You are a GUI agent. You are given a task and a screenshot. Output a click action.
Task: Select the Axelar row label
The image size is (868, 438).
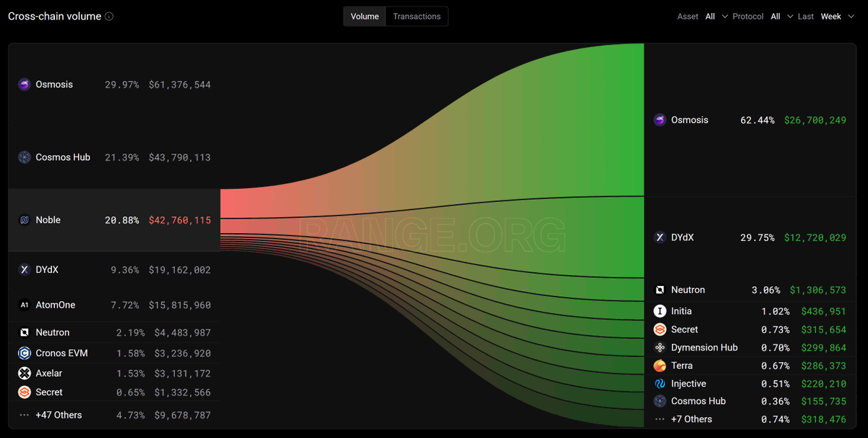click(49, 373)
